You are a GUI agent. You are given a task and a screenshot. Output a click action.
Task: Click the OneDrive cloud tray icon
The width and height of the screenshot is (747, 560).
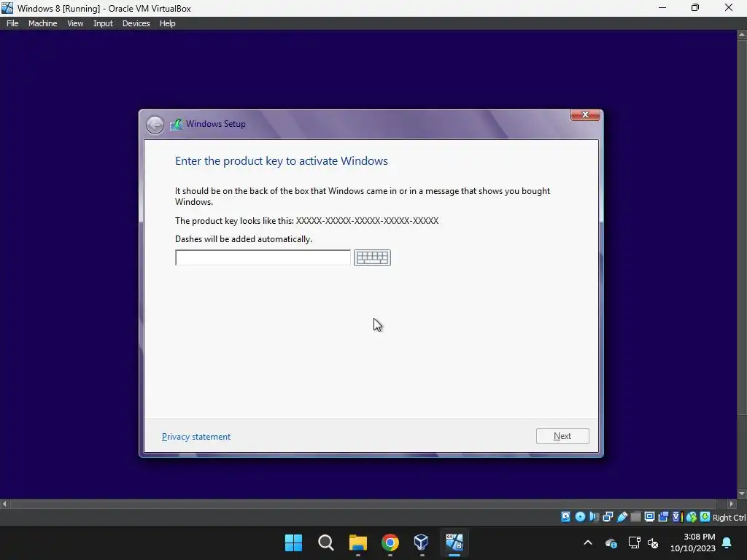click(x=611, y=542)
